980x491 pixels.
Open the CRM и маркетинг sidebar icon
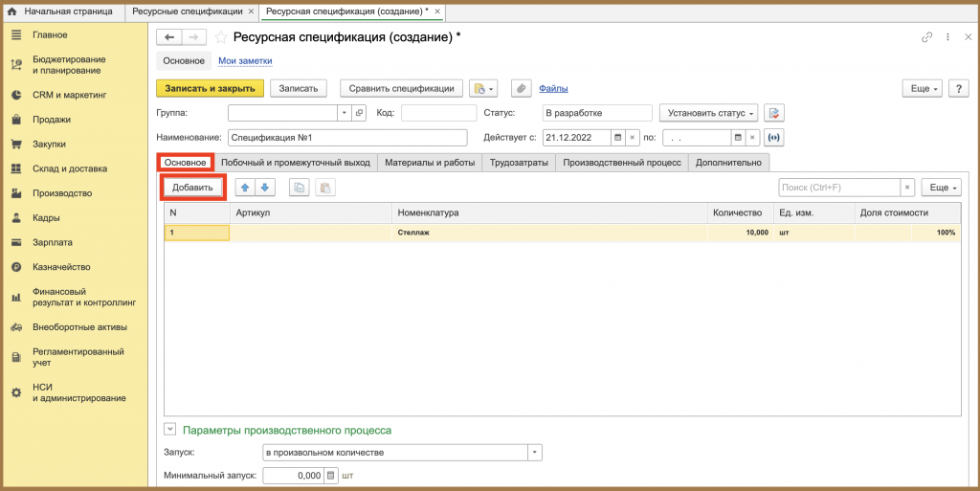point(17,95)
